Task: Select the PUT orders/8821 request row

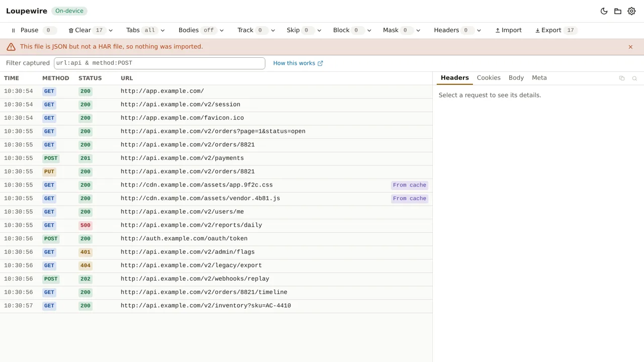Action: click(x=216, y=171)
